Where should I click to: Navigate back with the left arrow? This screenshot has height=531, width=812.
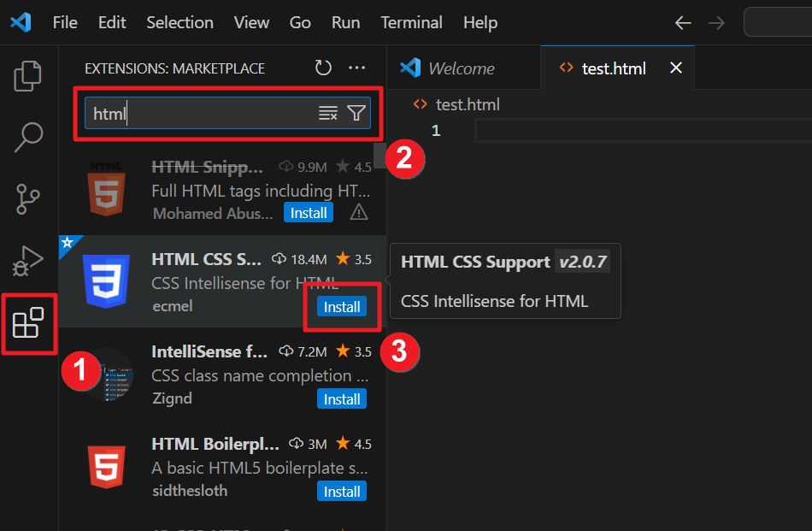pos(683,23)
